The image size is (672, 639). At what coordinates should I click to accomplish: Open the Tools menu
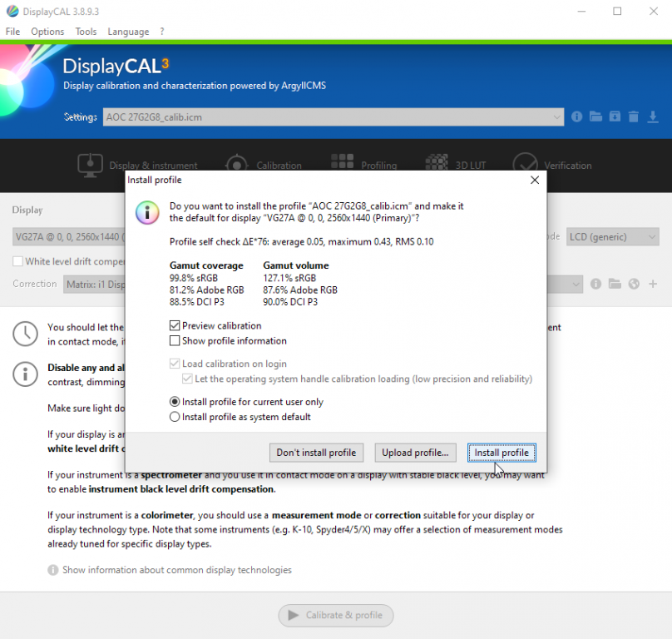coord(86,32)
